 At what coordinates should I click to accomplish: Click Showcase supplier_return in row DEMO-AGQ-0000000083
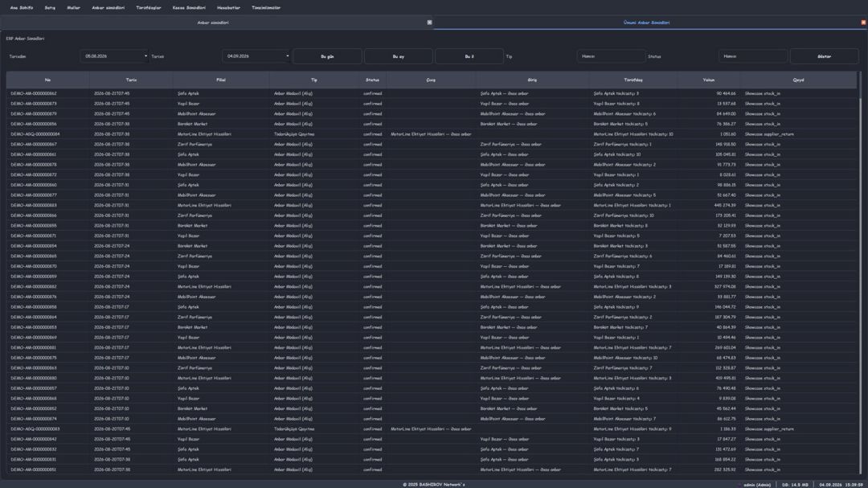point(769,429)
